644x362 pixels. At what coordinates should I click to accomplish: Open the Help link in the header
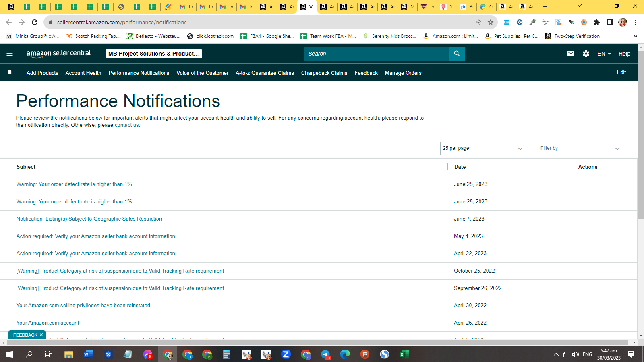(x=624, y=54)
